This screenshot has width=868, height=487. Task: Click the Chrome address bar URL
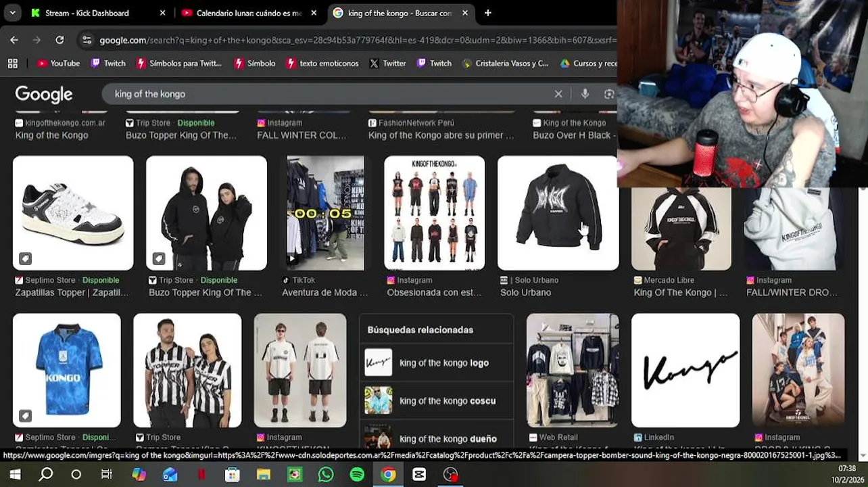(x=357, y=40)
